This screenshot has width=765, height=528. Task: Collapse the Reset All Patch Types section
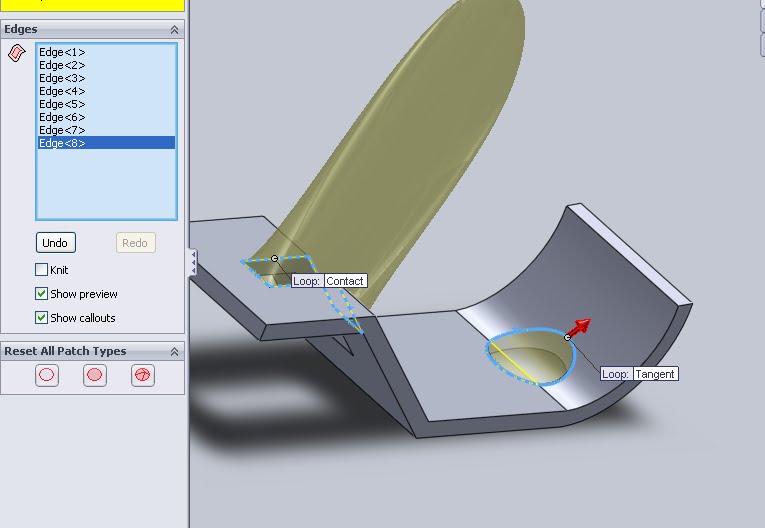point(174,351)
